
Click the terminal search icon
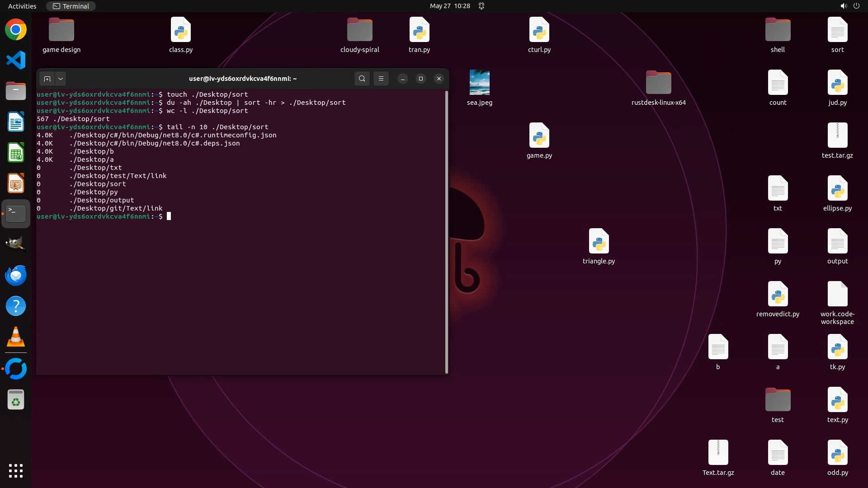tap(362, 79)
